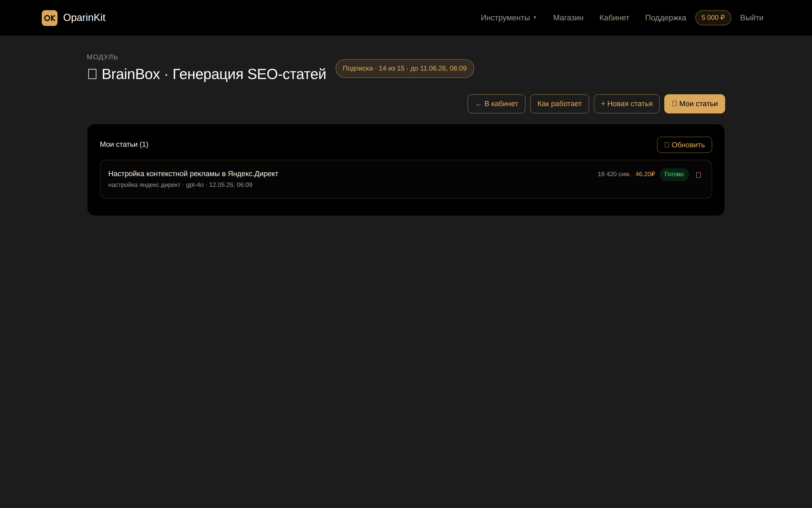This screenshot has width=812, height=508.
Task: Click Выйти to log out
Action: [752, 18]
